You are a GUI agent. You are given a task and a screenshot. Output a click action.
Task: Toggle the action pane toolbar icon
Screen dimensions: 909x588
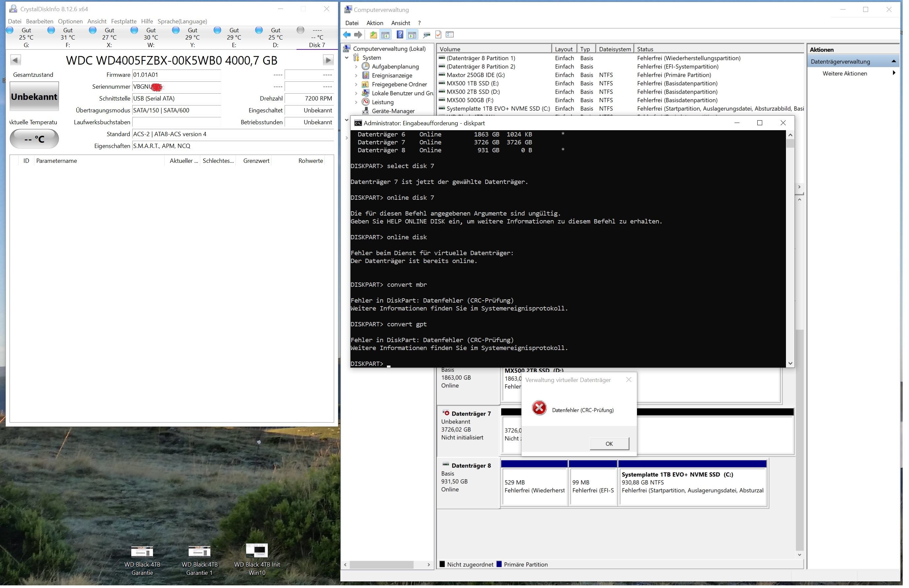tap(412, 35)
